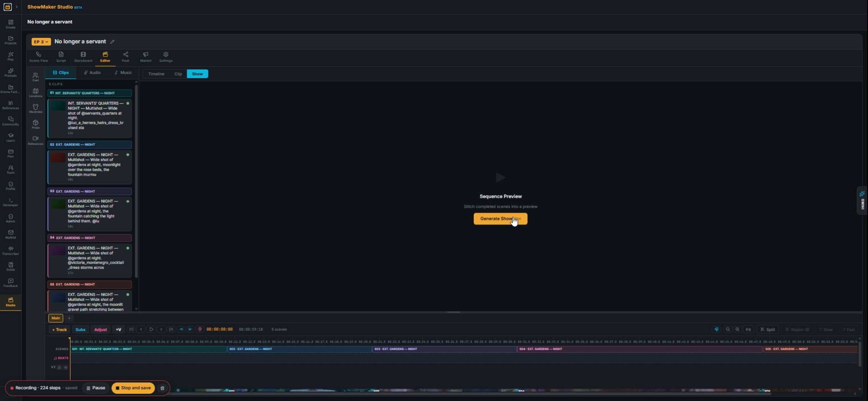The image size is (868, 401).
Task: Toggle the Subs track button
Action: pyautogui.click(x=80, y=330)
